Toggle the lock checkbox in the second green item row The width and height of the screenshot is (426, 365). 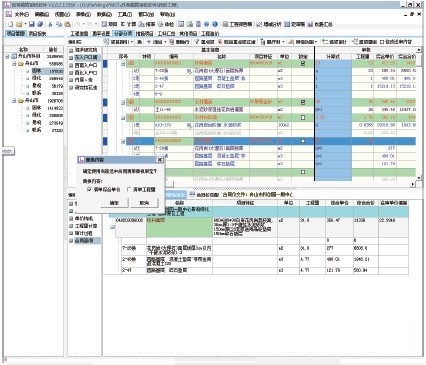303,102
